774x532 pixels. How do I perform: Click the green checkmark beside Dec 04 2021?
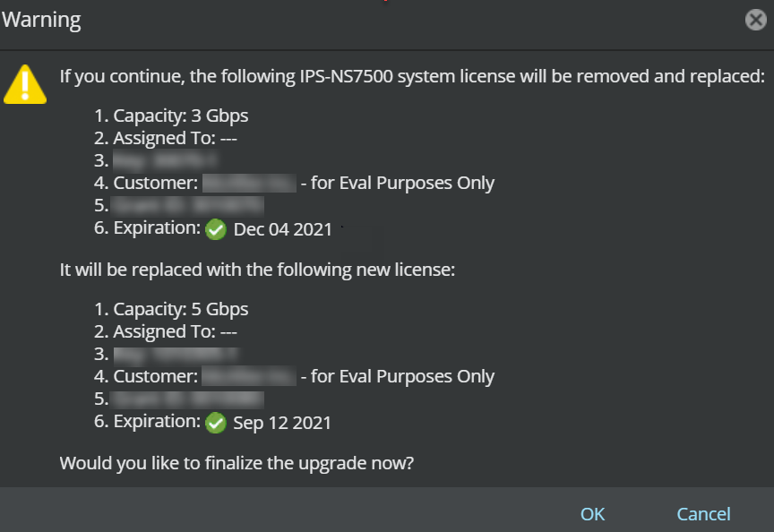point(216,229)
